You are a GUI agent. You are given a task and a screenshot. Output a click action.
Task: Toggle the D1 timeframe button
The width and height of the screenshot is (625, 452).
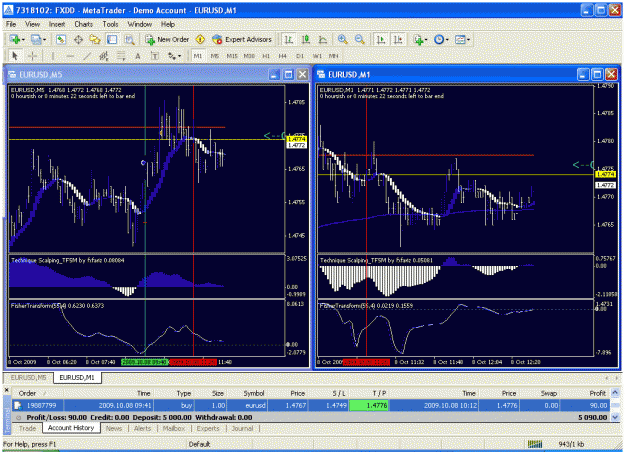[300, 56]
